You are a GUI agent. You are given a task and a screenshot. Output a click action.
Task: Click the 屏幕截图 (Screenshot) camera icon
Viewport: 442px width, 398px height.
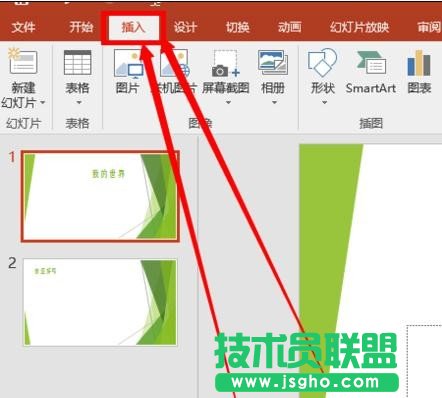[226, 63]
